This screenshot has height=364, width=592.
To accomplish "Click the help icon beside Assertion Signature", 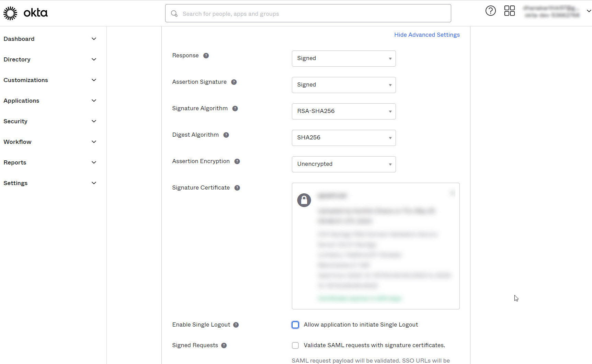I will point(234,82).
